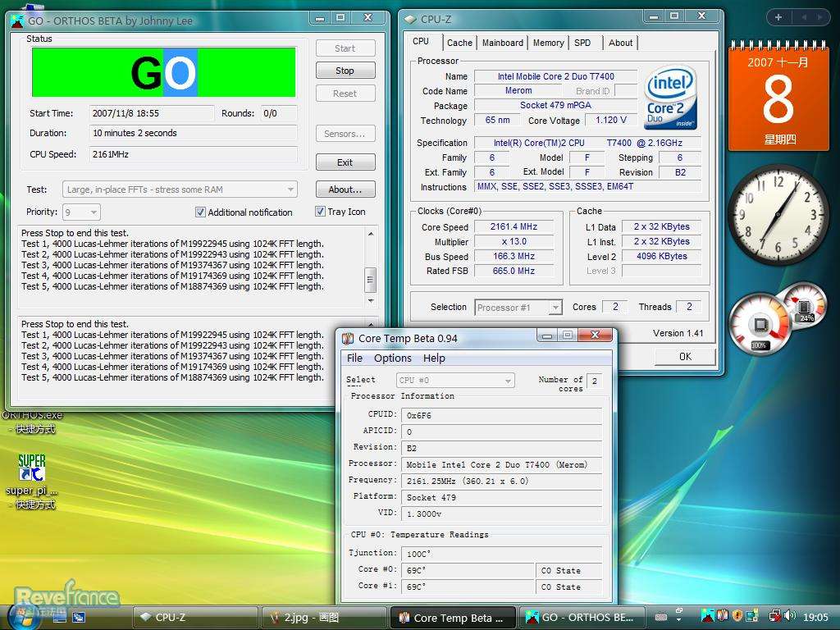Screen dimensions: 840x630
Task: Click the Core Speed value 2161.4 MHz
Action: [514, 227]
